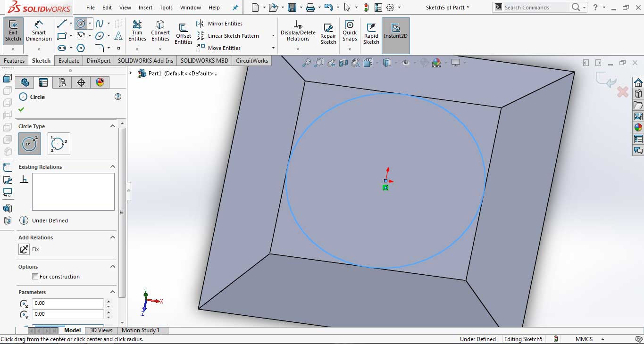Click the Search Commands field
Image resolution: width=644 pixels, height=344 pixels.
coord(536,8)
